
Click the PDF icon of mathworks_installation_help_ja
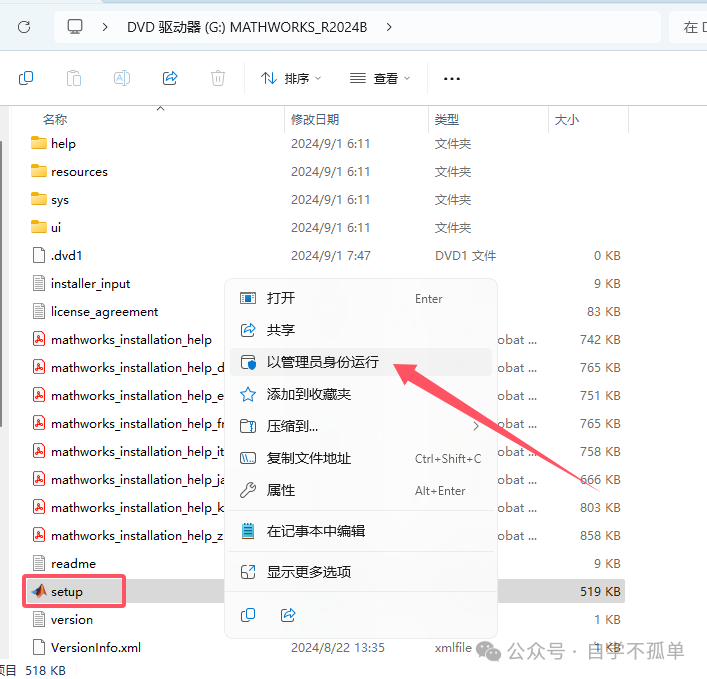point(39,479)
